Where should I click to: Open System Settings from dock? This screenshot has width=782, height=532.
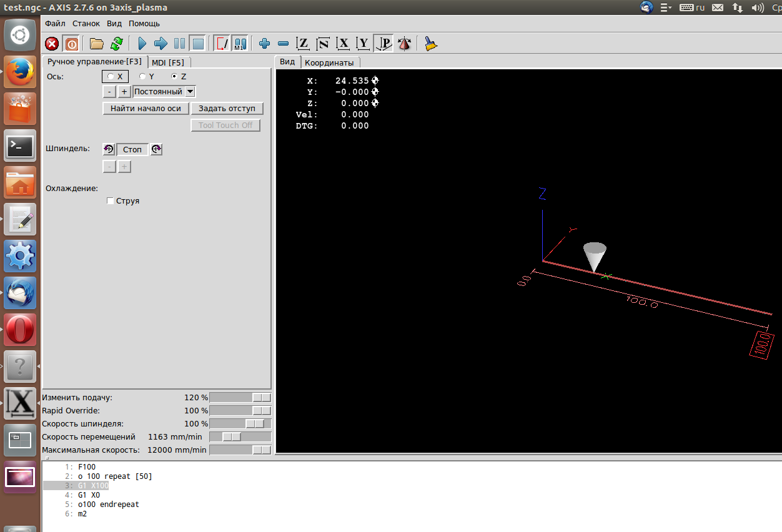(20, 256)
